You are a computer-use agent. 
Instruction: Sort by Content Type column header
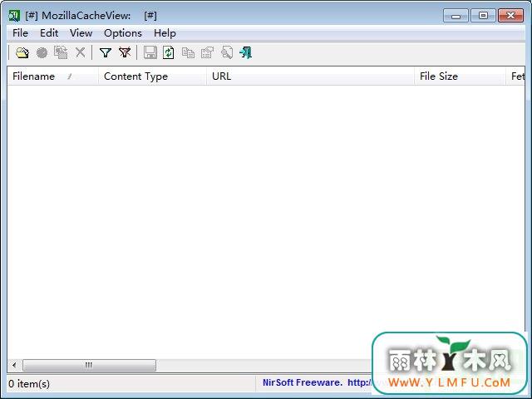click(x=152, y=76)
